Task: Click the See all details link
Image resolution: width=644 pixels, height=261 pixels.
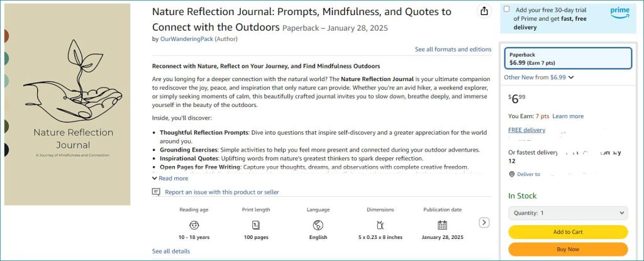Action: [170, 251]
